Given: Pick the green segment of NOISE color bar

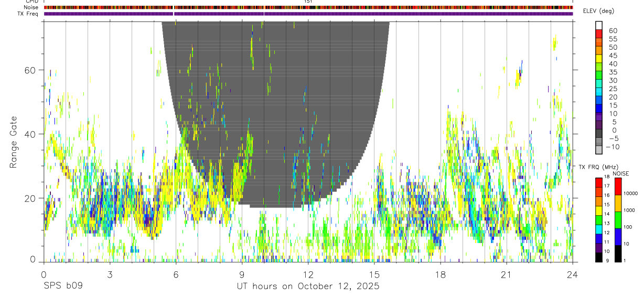Looking at the screenshot, I should click(x=618, y=220).
